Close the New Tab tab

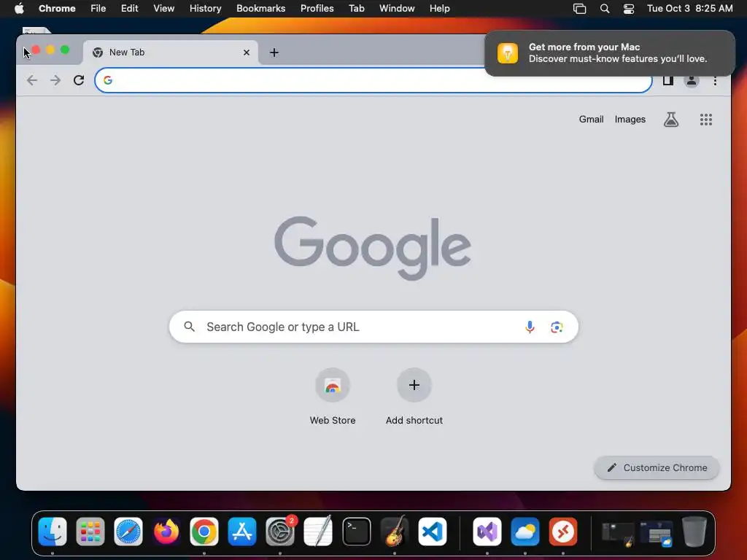click(x=247, y=52)
